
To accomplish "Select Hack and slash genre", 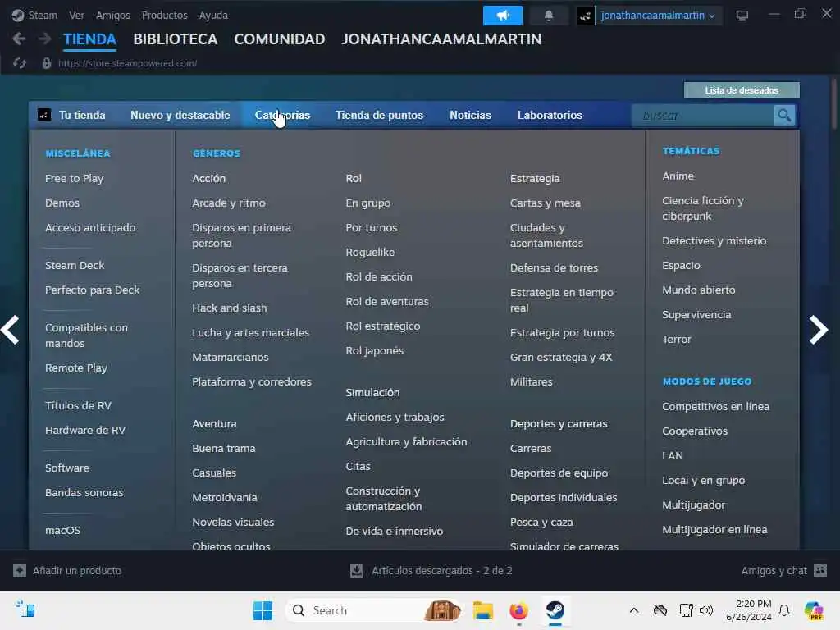I will pos(230,308).
